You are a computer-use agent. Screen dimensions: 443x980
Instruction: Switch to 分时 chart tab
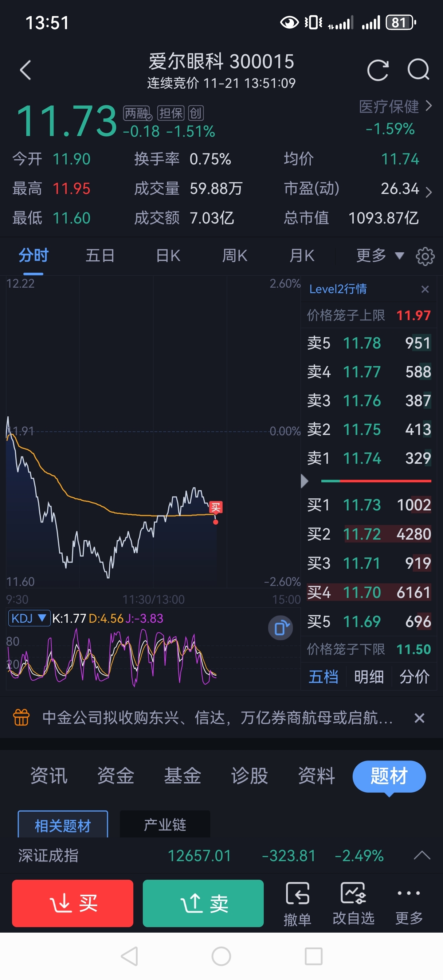click(34, 256)
